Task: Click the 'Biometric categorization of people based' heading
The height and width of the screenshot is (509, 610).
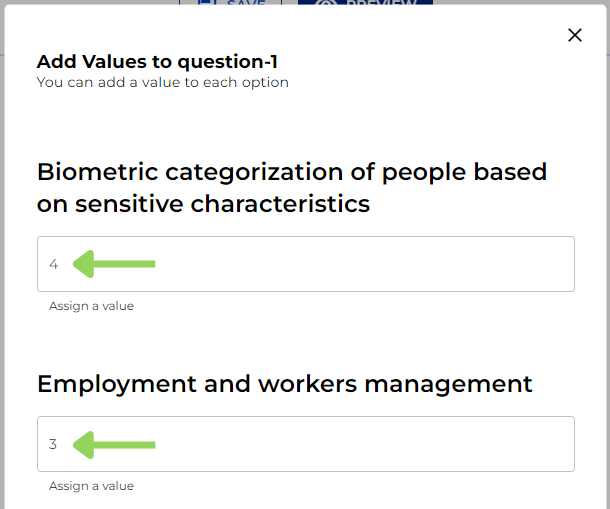Action: (291, 172)
